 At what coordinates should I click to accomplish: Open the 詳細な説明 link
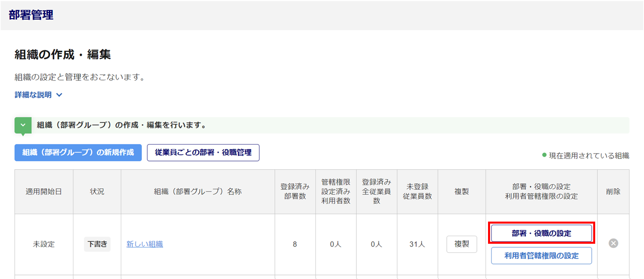click(33, 95)
